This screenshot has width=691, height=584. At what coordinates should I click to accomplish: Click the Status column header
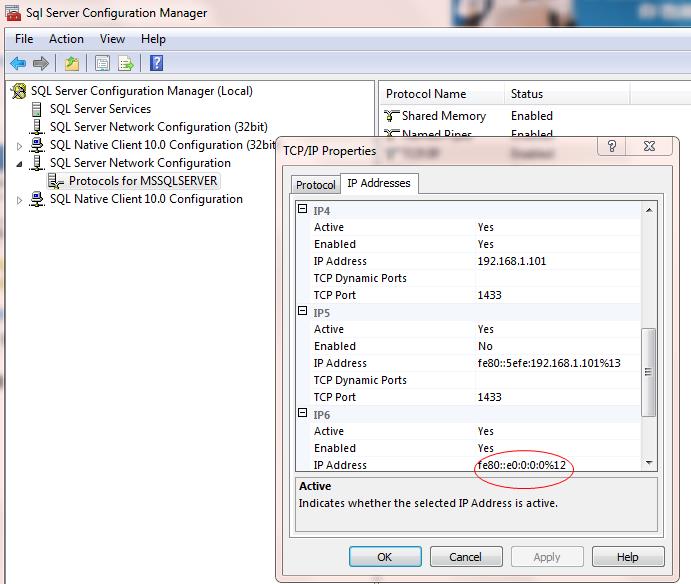[x=567, y=94]
